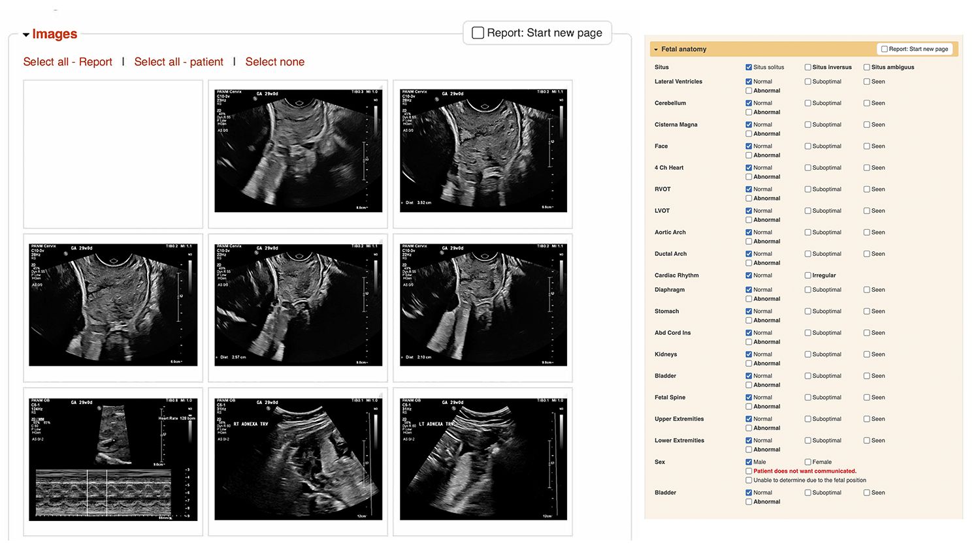980x551 pixels.
Task: Check Seen for Stomach
Action: coord(866,311)
